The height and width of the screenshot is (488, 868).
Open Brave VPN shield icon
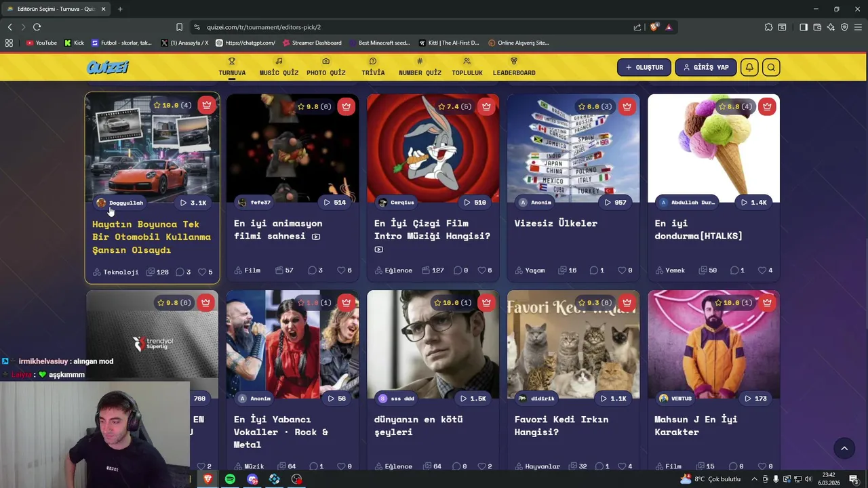844,27
